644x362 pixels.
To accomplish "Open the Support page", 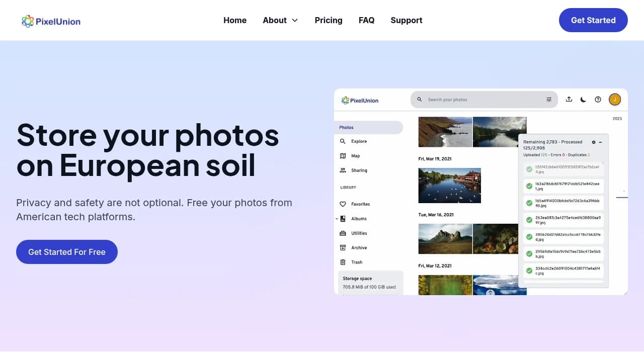I will [407, 20].
